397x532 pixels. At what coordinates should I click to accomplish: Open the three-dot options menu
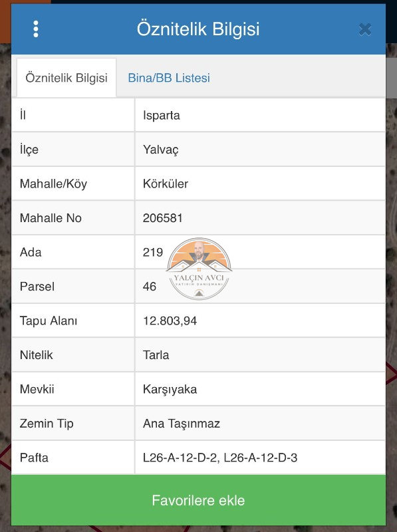pyautogui.click(x=36, y=29)
